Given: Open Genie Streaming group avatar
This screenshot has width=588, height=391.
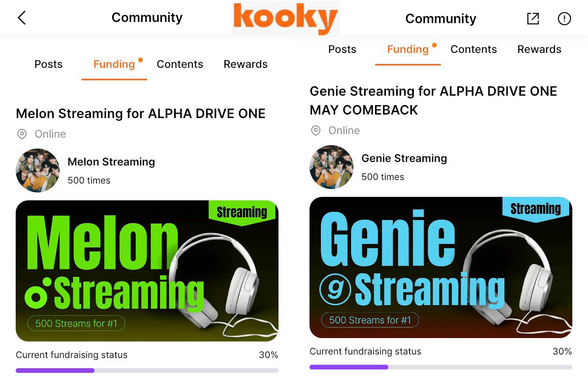Looking at the screenshot, I should click(331, 167).
